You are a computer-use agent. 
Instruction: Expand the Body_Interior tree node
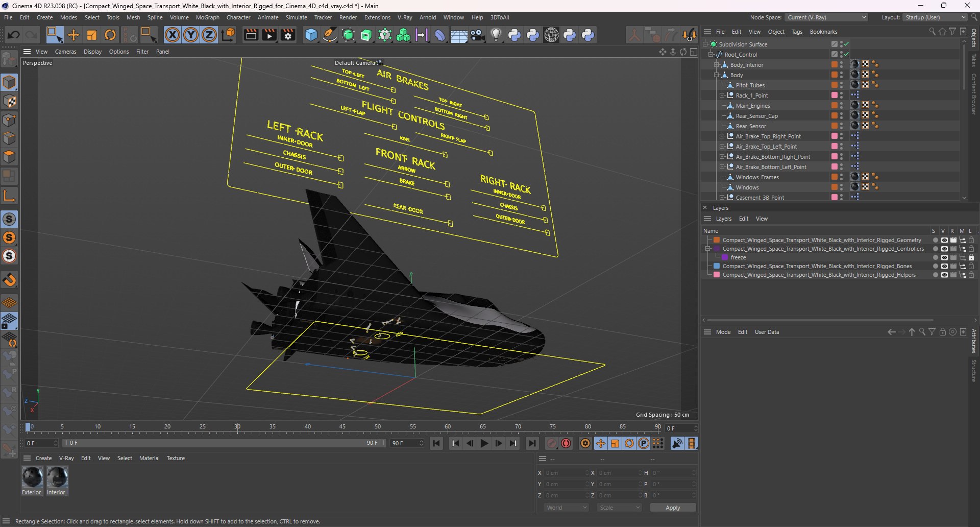click(x=716, y=65)
